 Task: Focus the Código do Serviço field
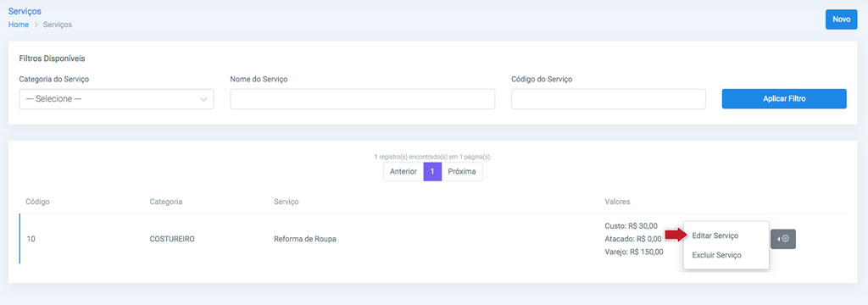[x=609, y=99]
